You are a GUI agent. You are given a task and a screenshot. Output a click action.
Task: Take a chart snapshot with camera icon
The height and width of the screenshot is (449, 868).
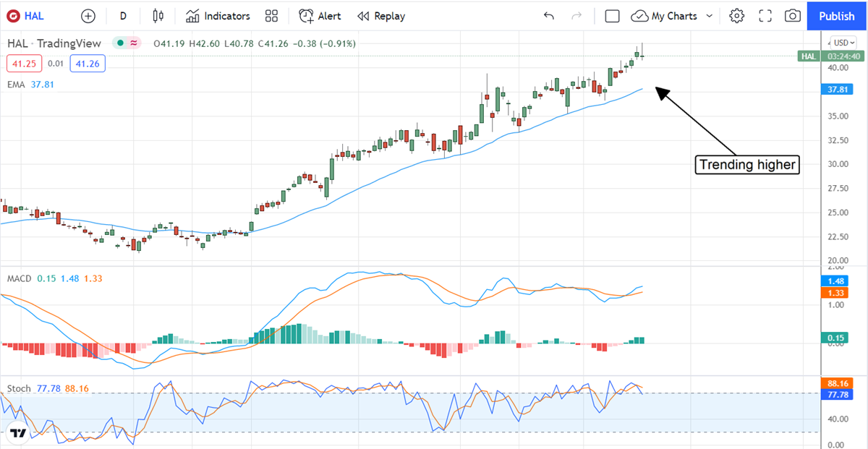click(x=793, y=16)
